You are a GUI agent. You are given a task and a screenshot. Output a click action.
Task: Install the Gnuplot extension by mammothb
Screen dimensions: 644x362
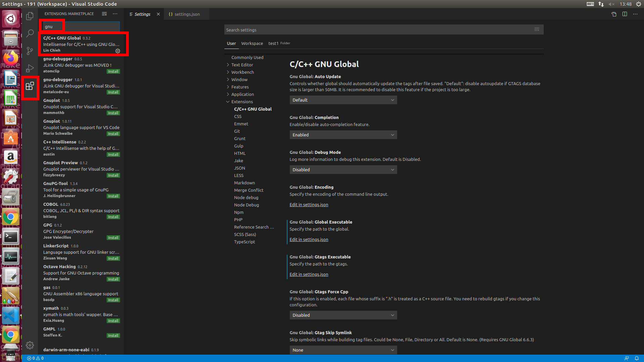click(113, 113)
